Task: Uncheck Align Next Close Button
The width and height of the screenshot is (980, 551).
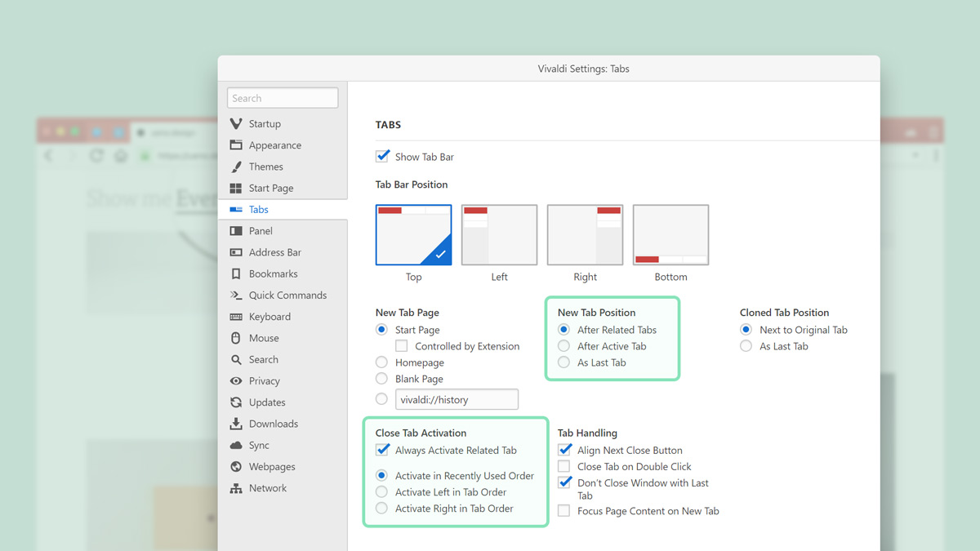Action: coord(564,450)
